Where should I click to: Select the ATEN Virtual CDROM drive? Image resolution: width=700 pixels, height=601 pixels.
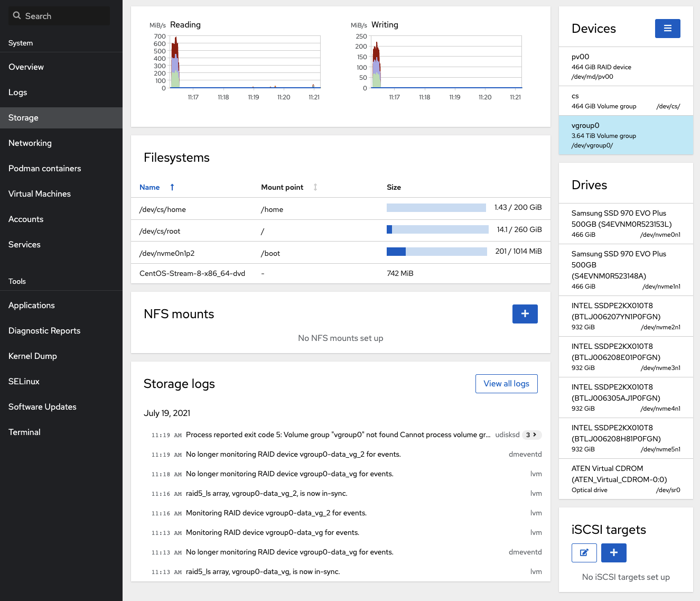click(626, 479)
